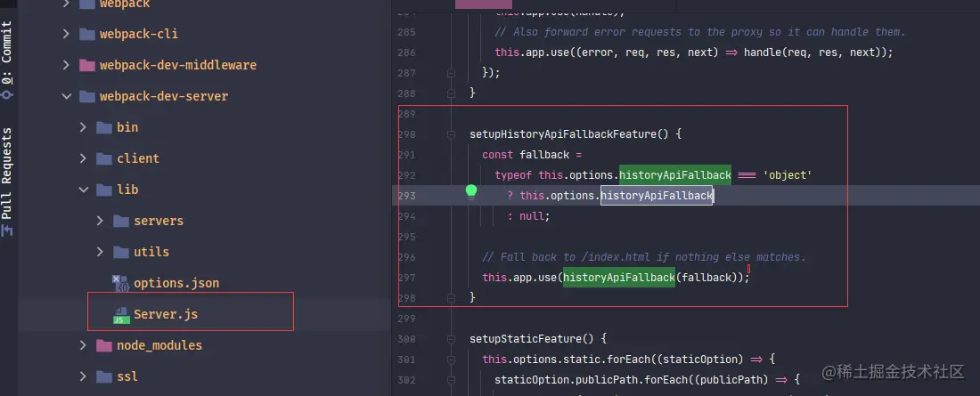Expand the node_modules folder
The width and height of the screenshot is (980, 396).
click(x=83, y=345)
